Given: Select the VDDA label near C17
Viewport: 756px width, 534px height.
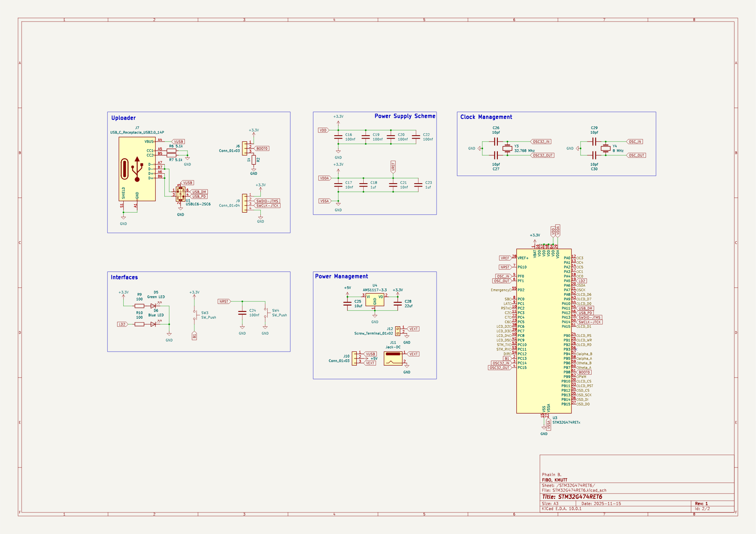Looking at the screenshot, I should (325, 178).
